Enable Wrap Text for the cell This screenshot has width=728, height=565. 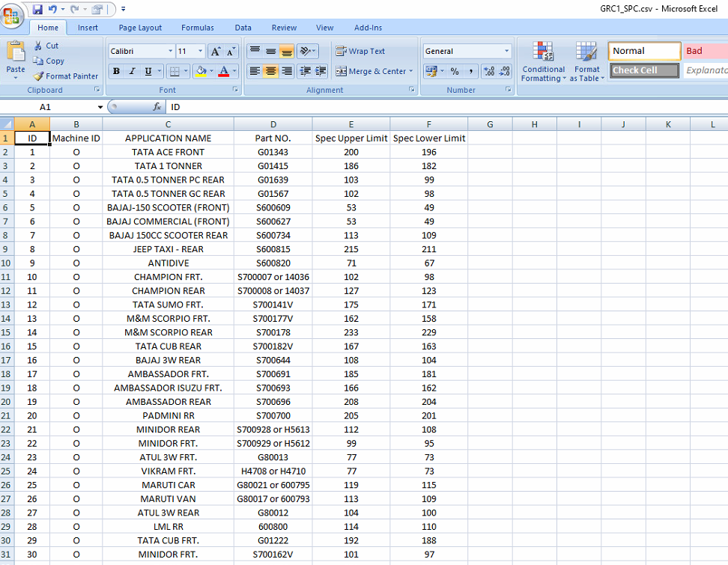click(x=360, y=52)
